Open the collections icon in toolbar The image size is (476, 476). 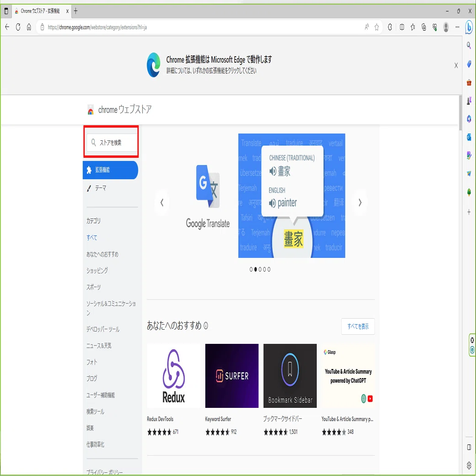[x=424, y=27]
